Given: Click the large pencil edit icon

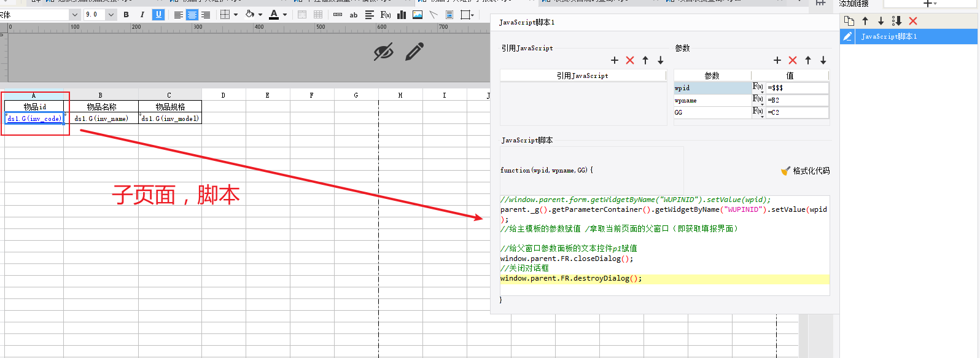Looking at the screenshot, I should (414, 52).
